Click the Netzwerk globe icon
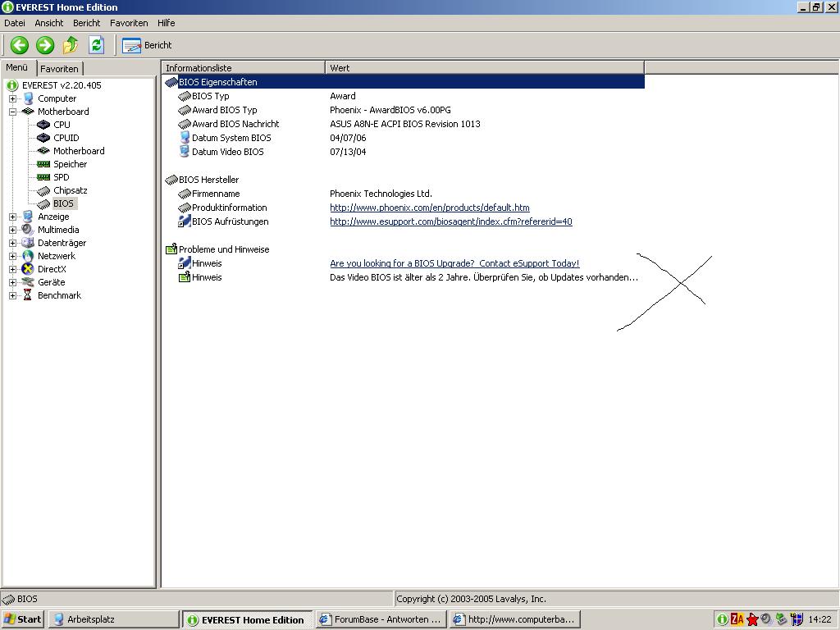 [28, 256]
